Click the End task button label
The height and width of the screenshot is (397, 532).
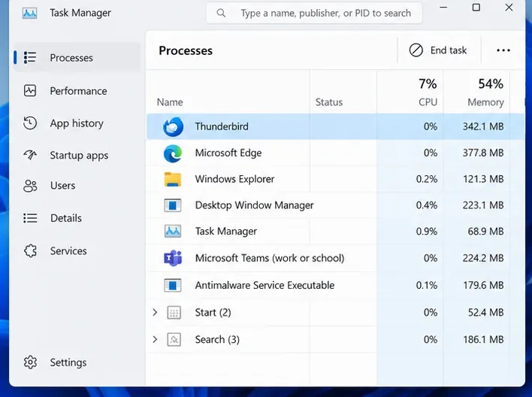coord(449,50)
